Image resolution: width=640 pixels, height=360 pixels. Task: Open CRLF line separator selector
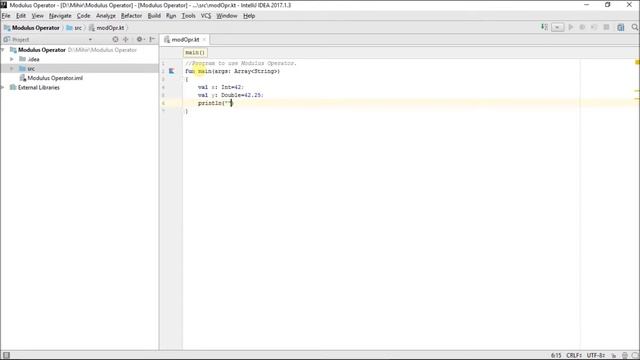click(x=574, y=356)
